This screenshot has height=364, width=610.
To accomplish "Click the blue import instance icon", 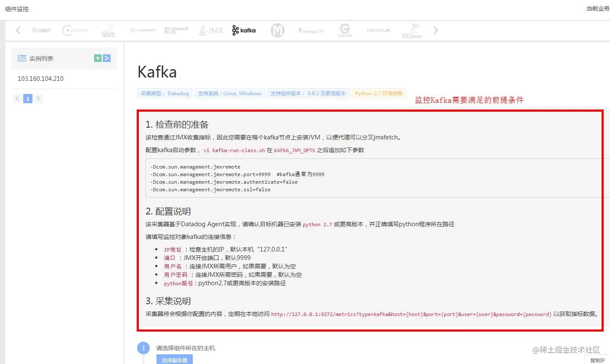I will tap(107, 58).
